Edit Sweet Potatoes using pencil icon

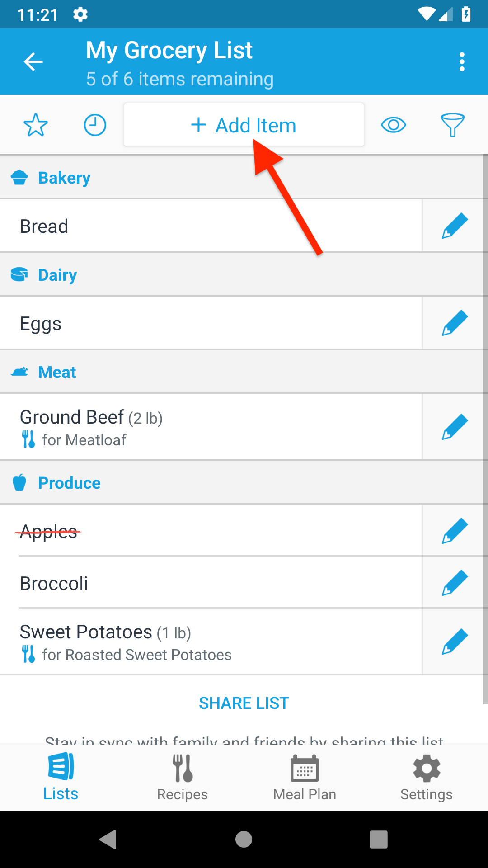point(455,642)
